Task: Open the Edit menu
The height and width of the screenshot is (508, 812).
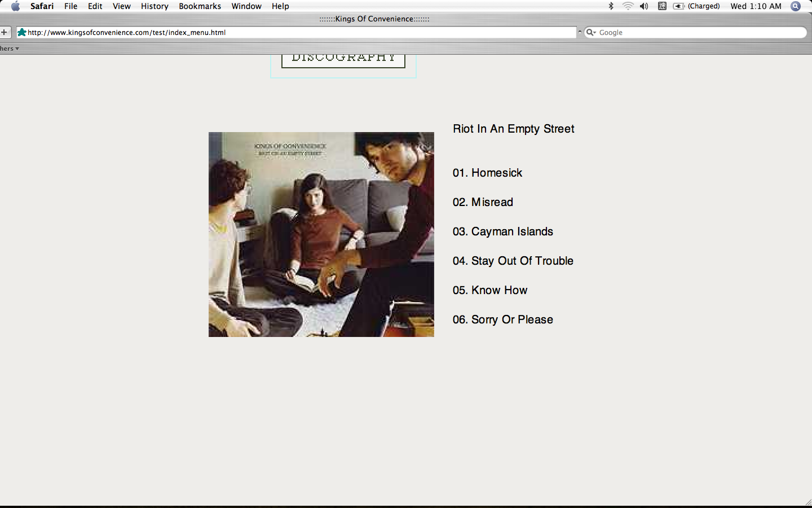Action: pos(95,6)
